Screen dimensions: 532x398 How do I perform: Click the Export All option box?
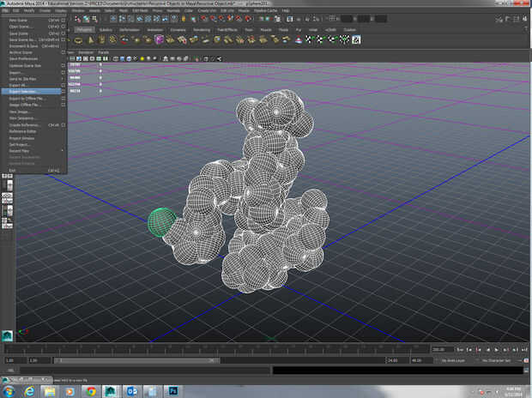[x=63, y=86]
